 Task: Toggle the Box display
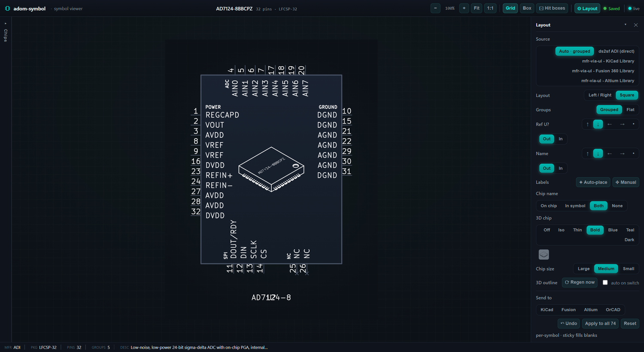pyautogui.click(x=527, y=8)
